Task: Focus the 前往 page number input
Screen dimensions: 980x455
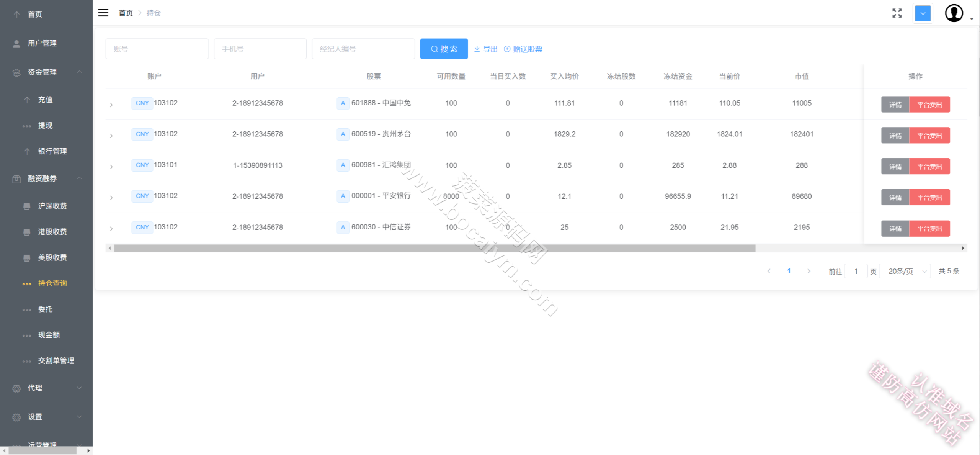Action: click(856, 272)
